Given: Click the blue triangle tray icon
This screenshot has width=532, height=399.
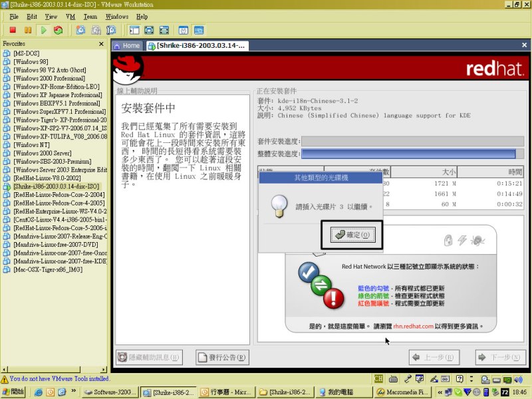Looking at the screenshot, I should 467,392.
